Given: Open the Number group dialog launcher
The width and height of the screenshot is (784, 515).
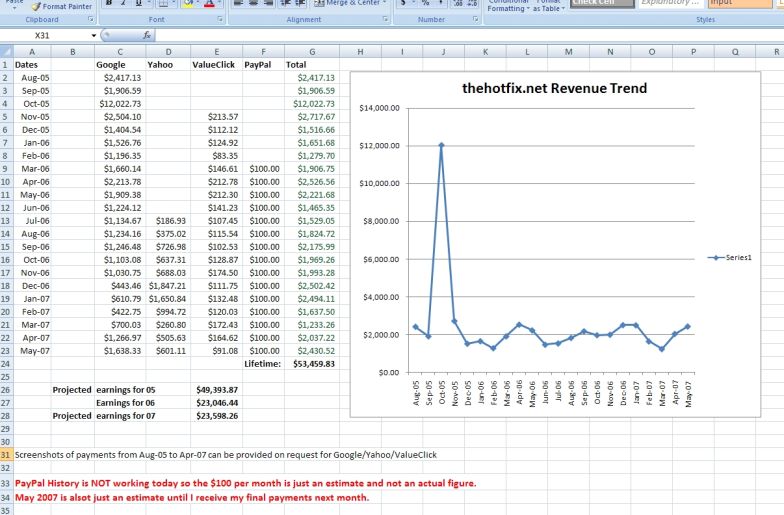Looking at the screenshot, I should point(475,19).
